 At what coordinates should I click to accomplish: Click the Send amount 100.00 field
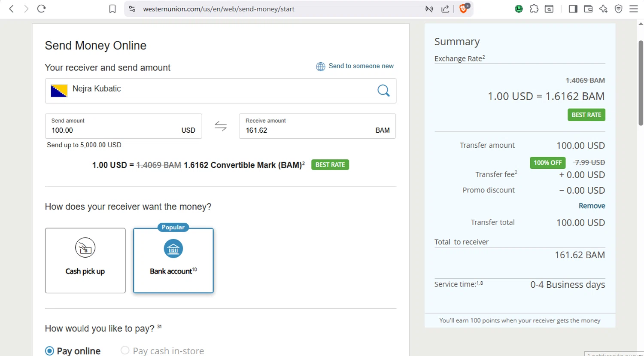(124, 126)
